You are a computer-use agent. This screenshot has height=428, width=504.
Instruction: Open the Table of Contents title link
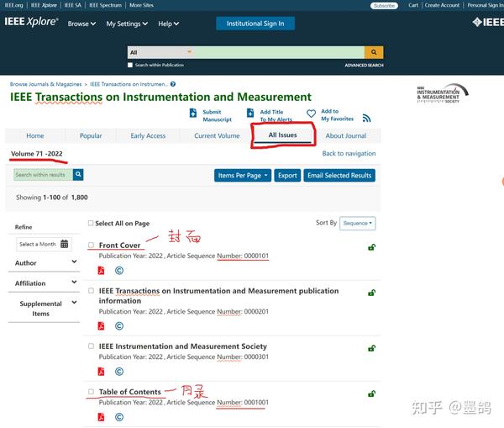click(x=130, y=392)
